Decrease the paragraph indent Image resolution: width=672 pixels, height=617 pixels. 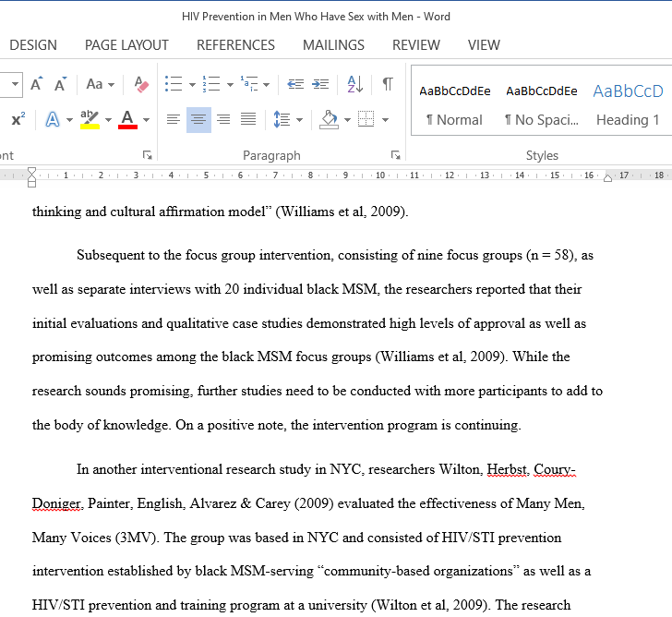(x=295, y=84)
